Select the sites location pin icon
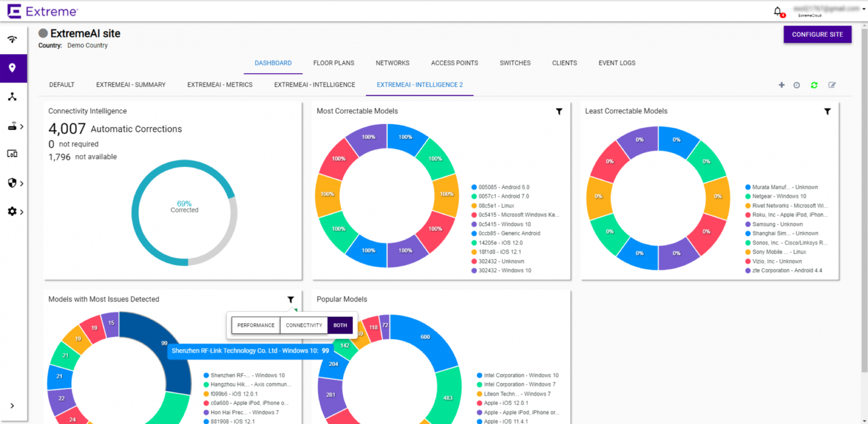 click(x=12, y=68)
